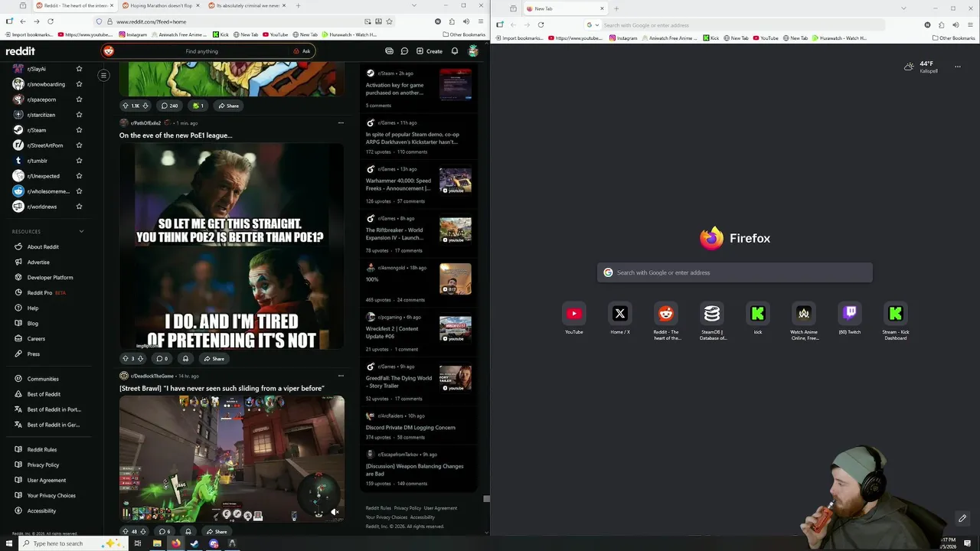Click the Create post button
Image resolution: width=980 pixels, height=551 pixels.
pyautogui.click(x=430, y=51)
